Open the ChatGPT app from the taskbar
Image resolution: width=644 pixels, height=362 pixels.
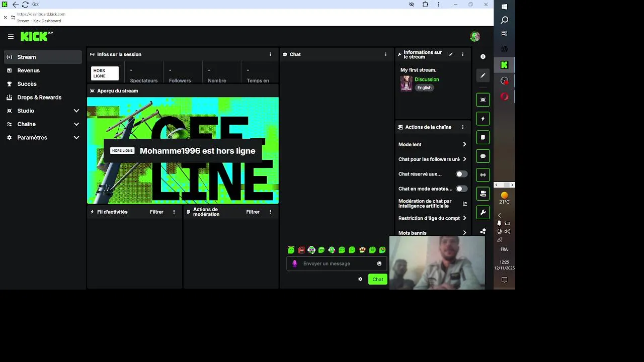point(504,49)
